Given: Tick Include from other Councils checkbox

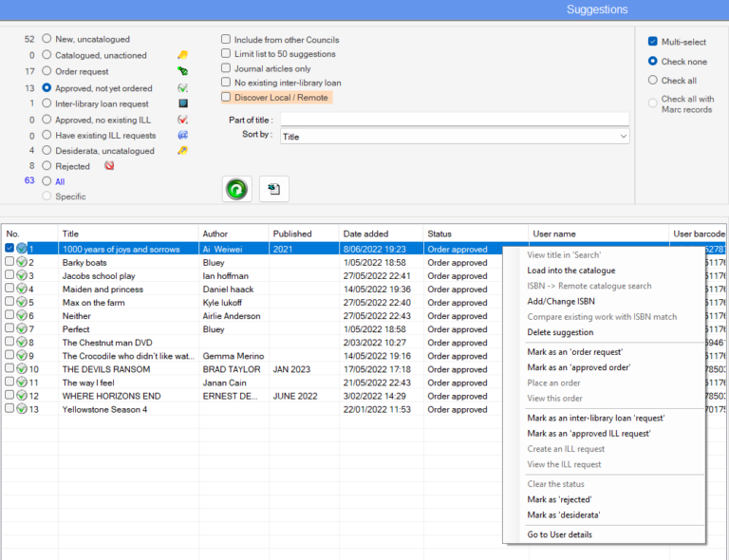Looking at the screenshot, I should (x=226, y=39).
